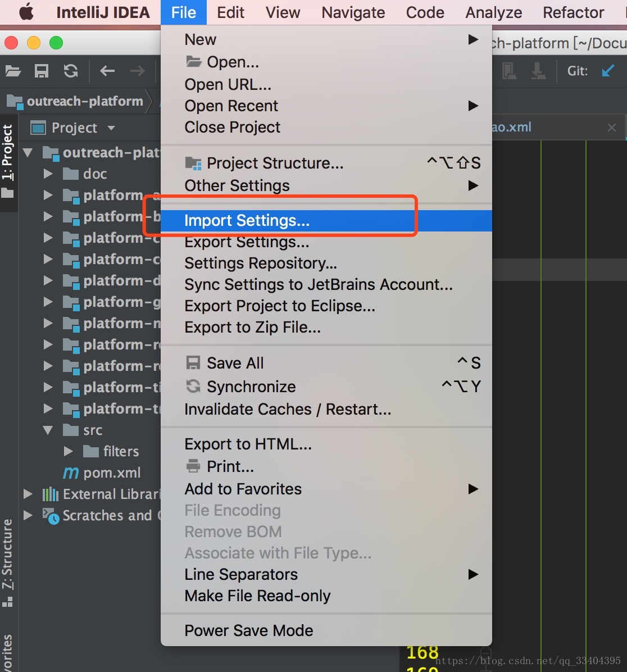The width and height of the screenshot is (627, 672).
Task: Close the ao.xml editor tab
Action: point(612,128)
